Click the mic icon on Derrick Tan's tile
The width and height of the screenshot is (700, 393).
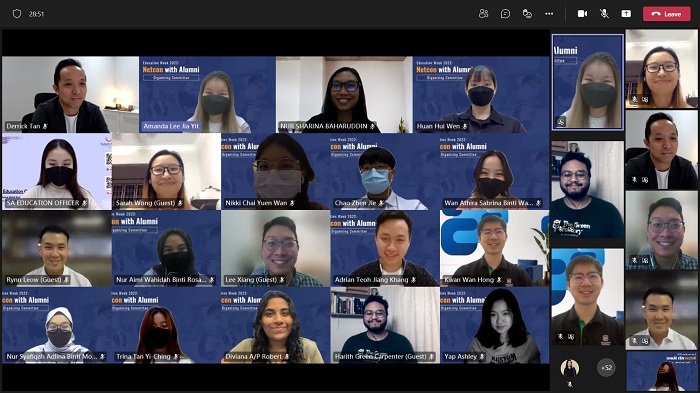click(x=45, y=126)
